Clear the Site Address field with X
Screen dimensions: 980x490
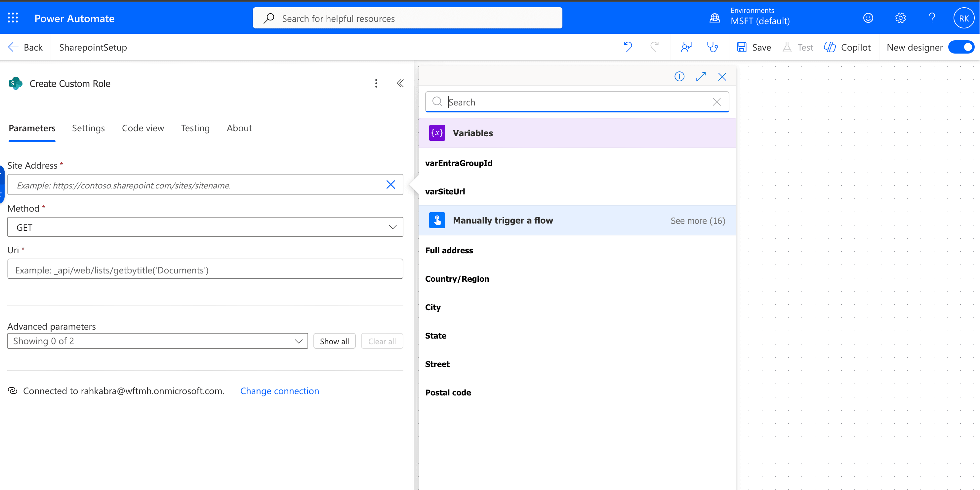pyautogui.click(x=390, y=184)
